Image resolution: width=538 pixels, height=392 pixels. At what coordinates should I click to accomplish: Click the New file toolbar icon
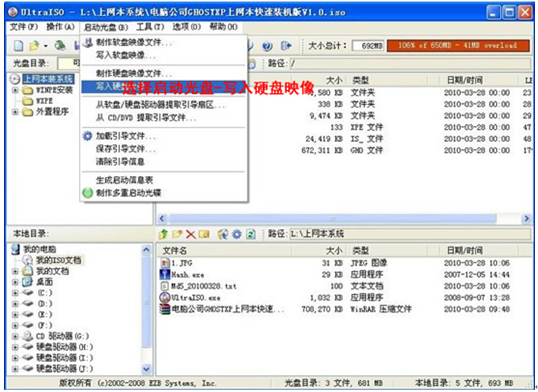(x=19, y=46)
